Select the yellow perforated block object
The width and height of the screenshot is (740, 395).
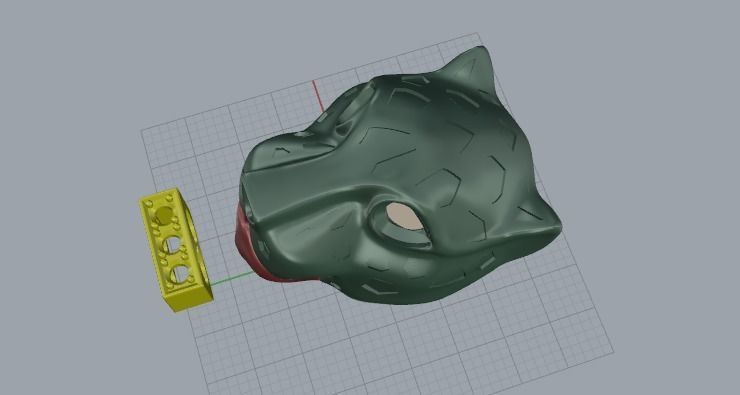(x=176, y=249)
